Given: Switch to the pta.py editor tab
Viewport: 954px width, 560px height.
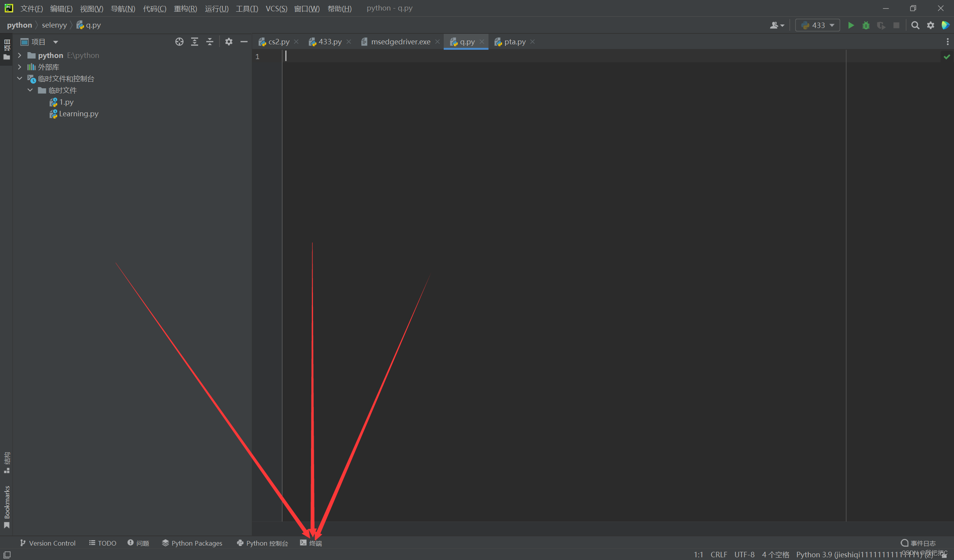Looking at the screenshot, I should click(510, 42).
